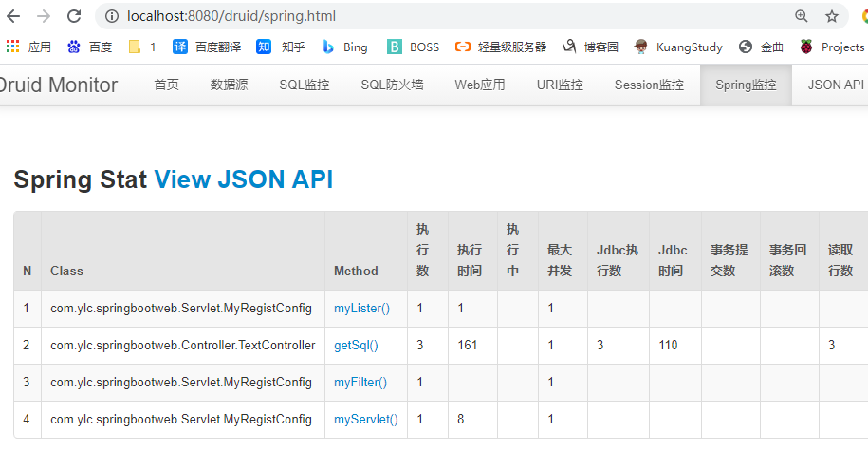The image size is (868, 451).
Task: Reload the page with refresh icon
Action: click(x=74, y=16)
